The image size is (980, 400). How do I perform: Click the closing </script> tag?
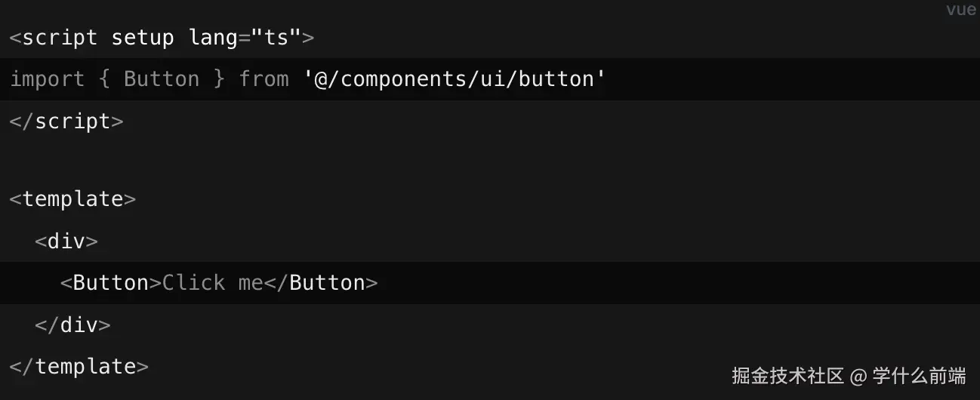tap(66, 122)
